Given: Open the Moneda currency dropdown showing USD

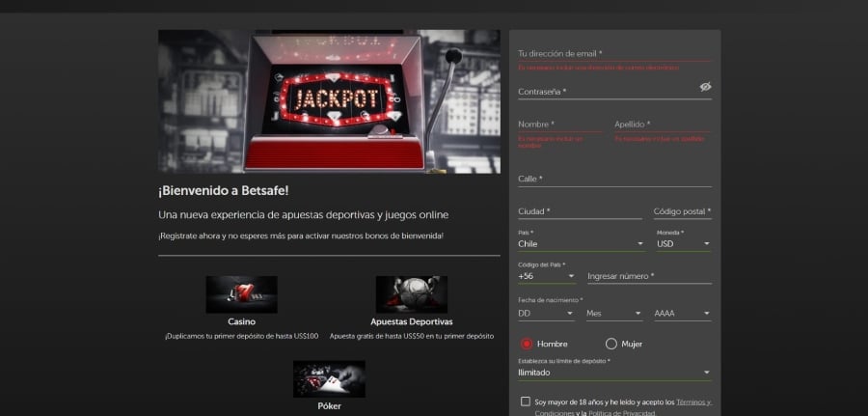Looking at the screenshot, I should (x=683, y=244).
